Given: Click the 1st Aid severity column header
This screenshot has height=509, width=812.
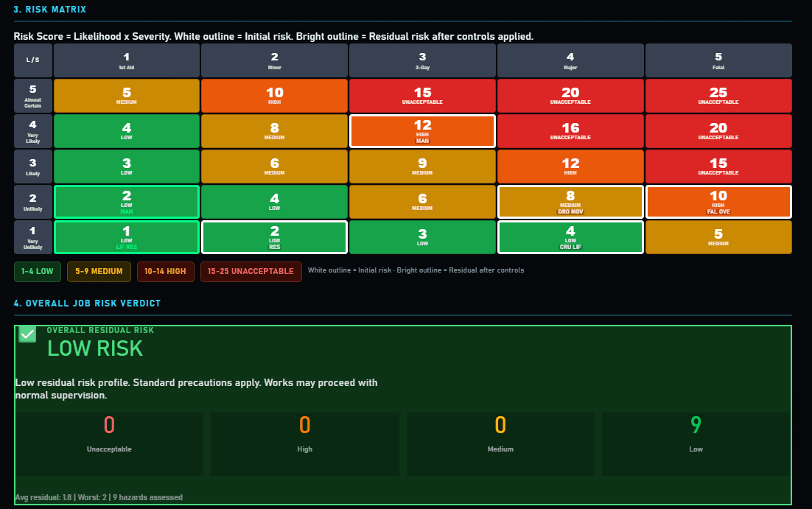Looking at the screenshot, I should [126, 60].
